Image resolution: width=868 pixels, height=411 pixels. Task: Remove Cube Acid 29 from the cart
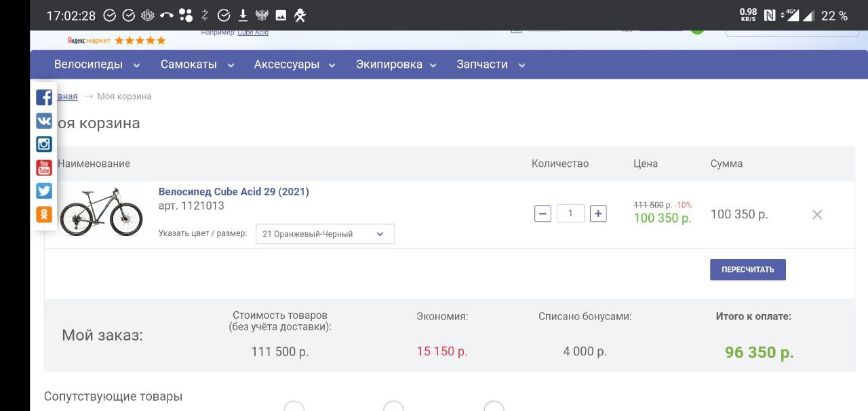[x=817, y=214]
